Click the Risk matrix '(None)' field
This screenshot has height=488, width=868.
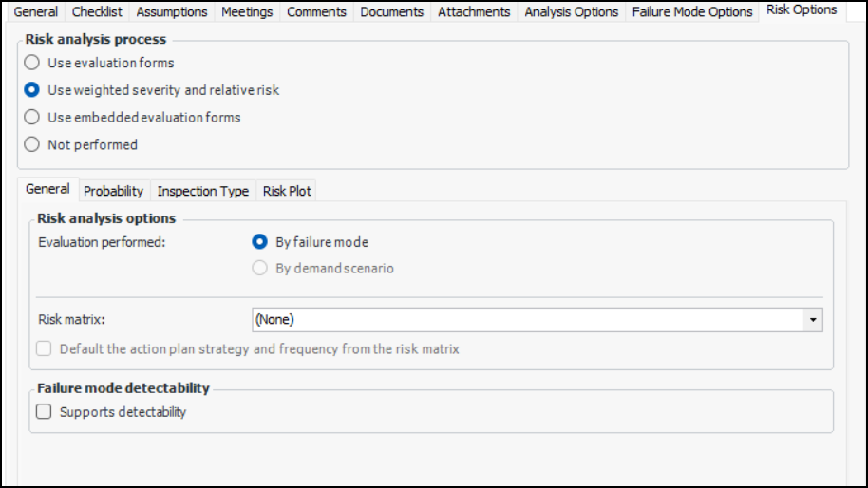click(x=528, y=320)
